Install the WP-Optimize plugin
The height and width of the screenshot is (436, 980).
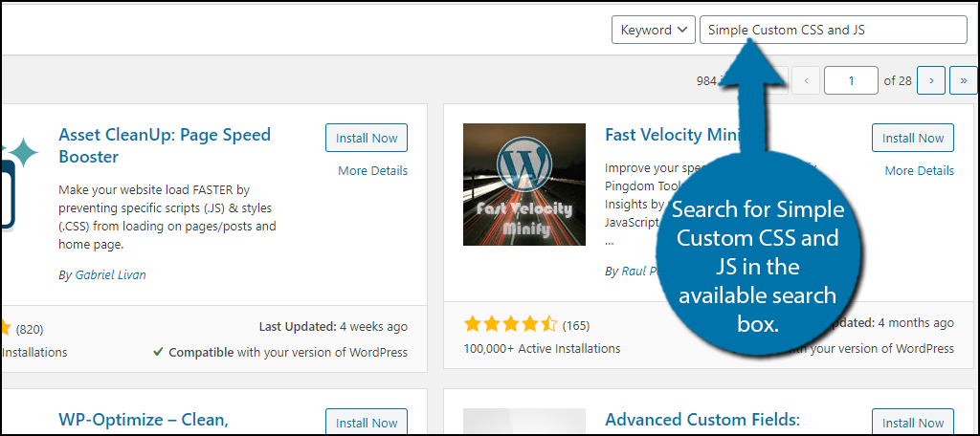pos(367,423)
